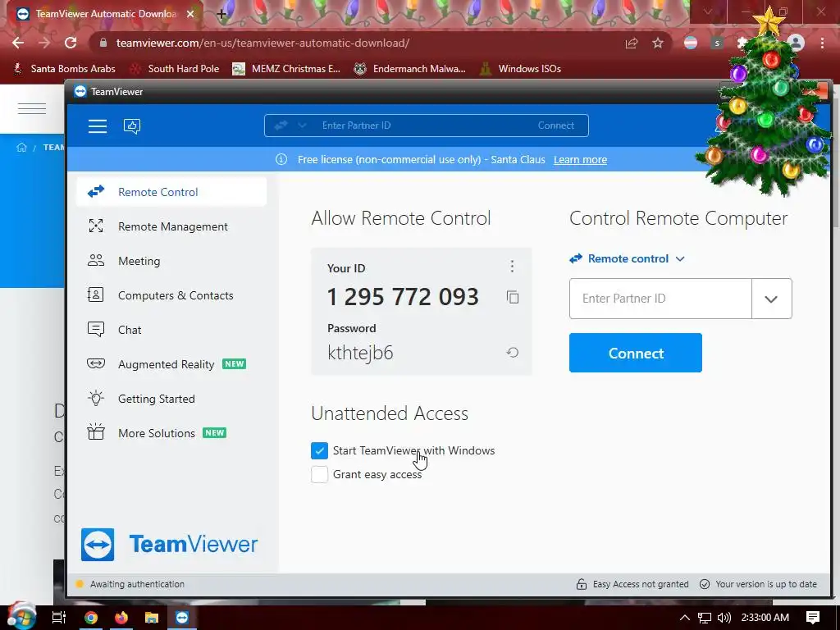Open Chrome three-dot menu
This screenshot has height=630, width=840.
[822, 43]
